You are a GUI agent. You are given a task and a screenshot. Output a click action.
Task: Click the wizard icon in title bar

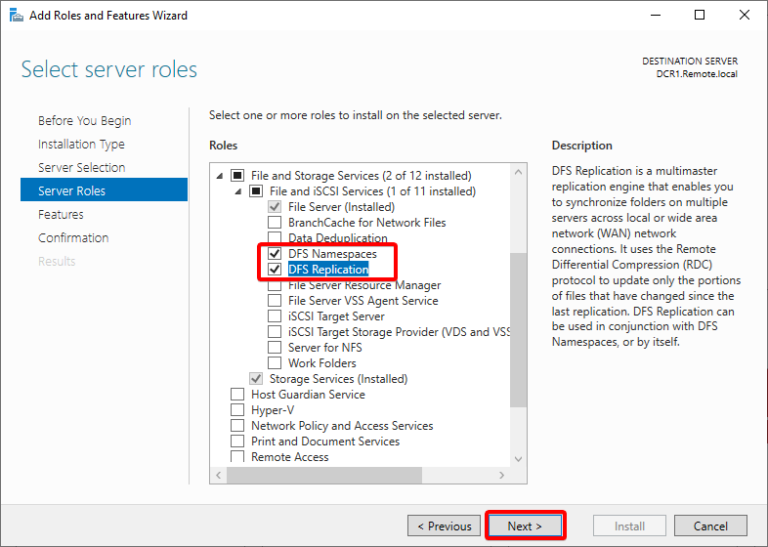(17, 15)
